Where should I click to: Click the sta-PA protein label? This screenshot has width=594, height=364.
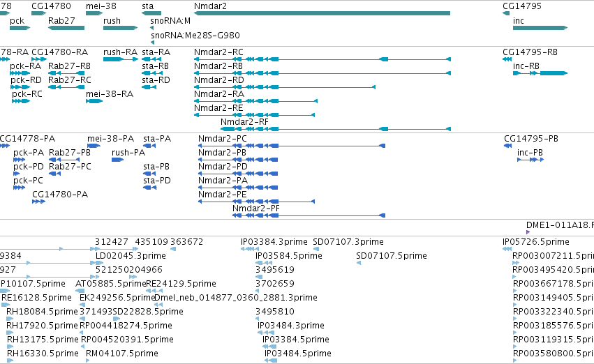157,139
